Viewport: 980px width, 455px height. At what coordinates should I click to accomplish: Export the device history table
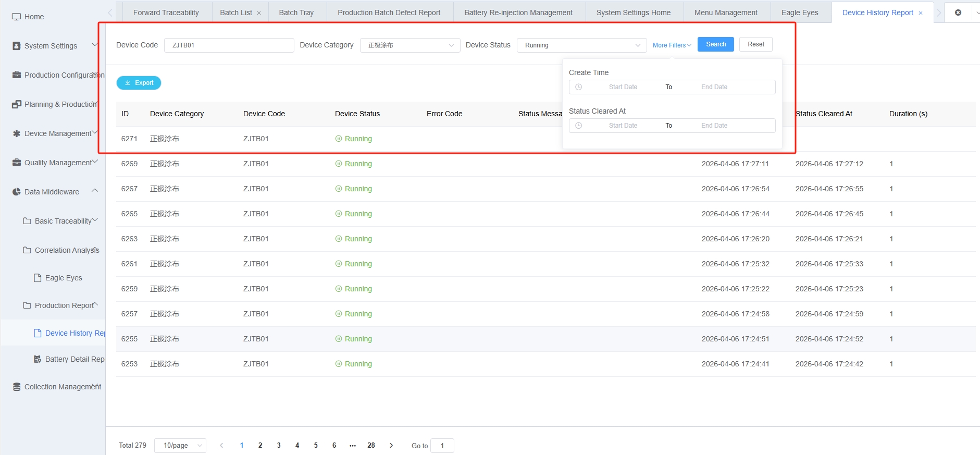coord(139,83)
